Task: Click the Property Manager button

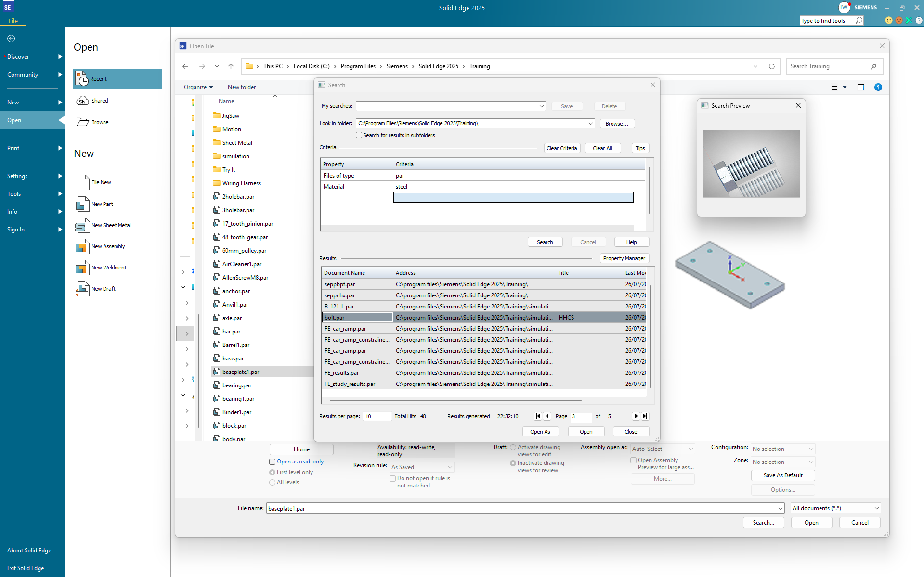Action: tap(624, 258)
